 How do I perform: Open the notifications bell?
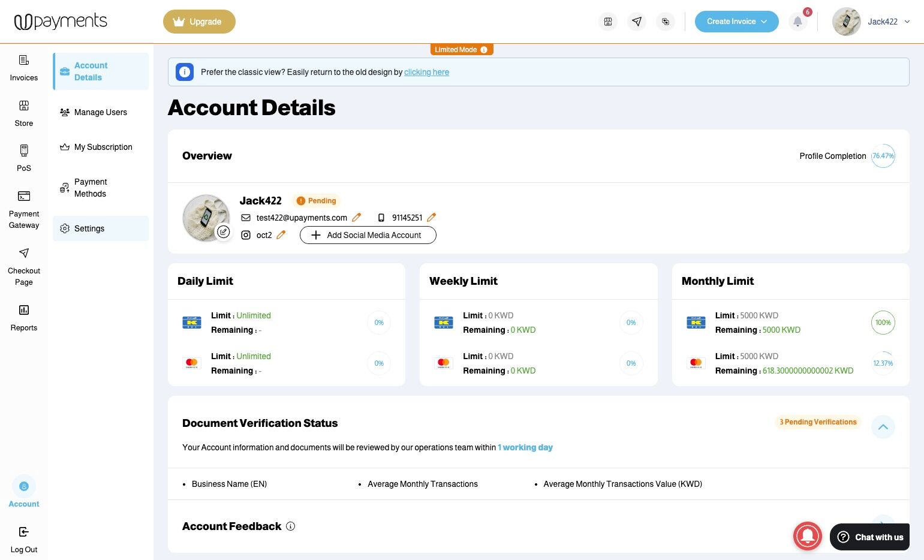coord(797,22)
